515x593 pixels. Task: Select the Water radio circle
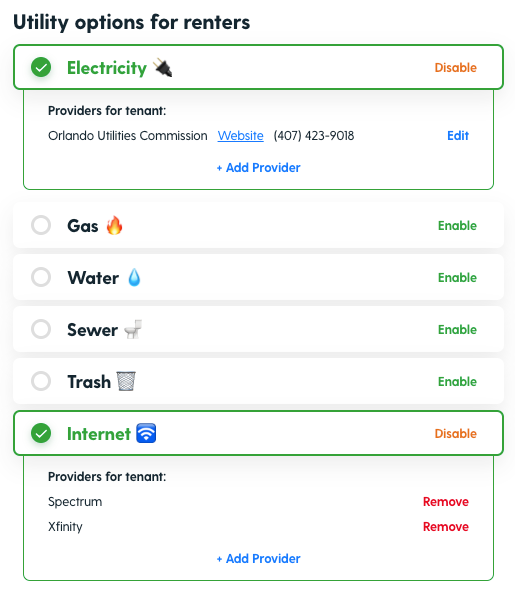click(41, 277)
